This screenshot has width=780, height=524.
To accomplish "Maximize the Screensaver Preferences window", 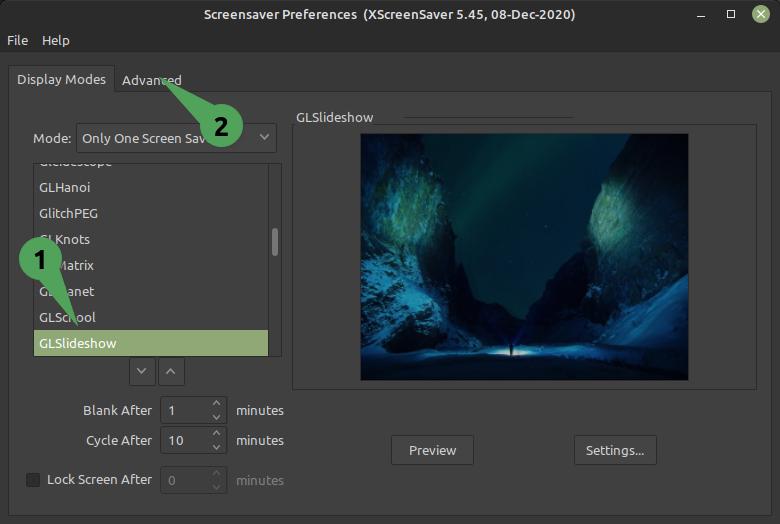I will [731, 14].
